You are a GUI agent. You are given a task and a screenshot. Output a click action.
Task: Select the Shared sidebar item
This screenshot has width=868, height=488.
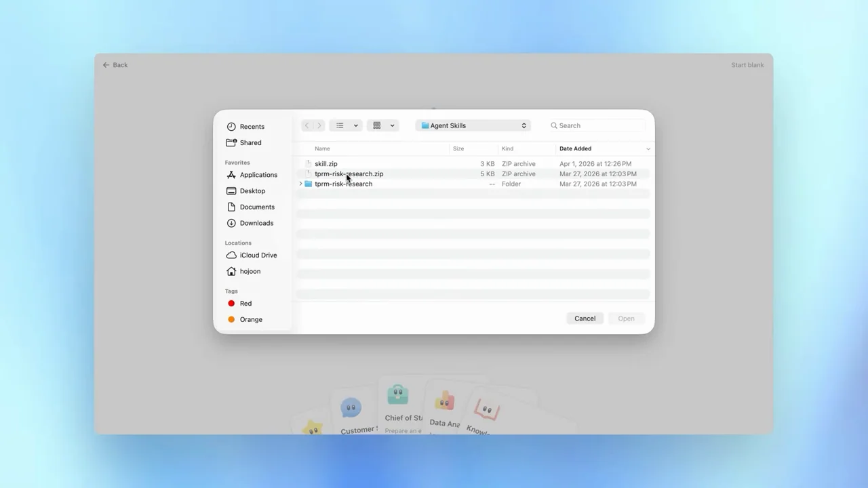point(244,143)
